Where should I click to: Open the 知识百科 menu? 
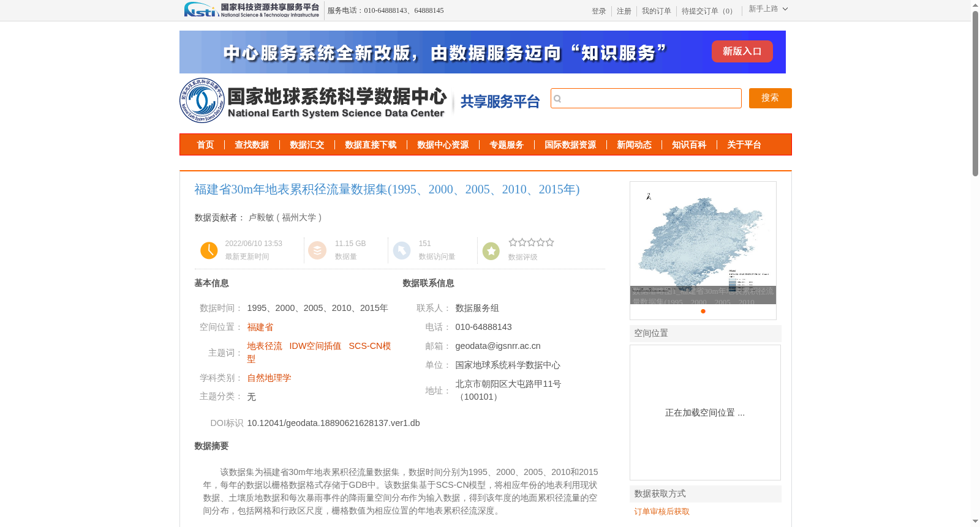coord(689,144)
